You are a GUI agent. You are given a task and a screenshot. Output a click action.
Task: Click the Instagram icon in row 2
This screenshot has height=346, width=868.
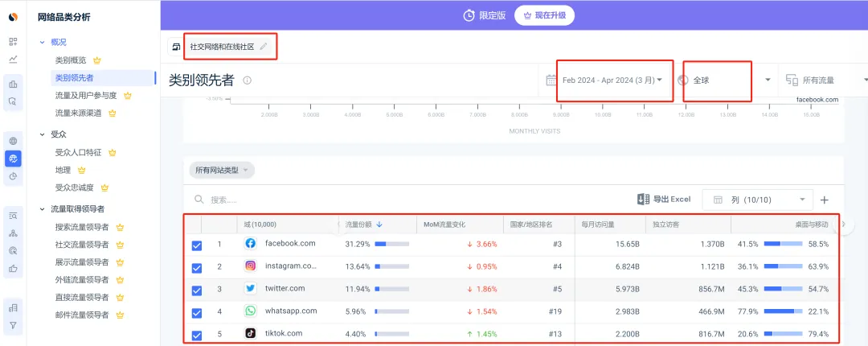(x=250, y=266)
